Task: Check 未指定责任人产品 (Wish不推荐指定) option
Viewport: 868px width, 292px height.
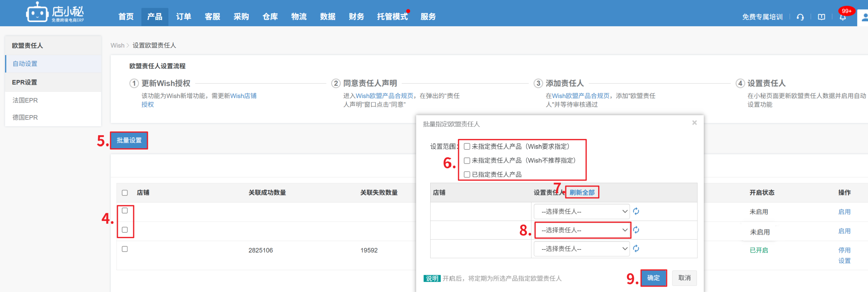Action: (x=467, y=161)
